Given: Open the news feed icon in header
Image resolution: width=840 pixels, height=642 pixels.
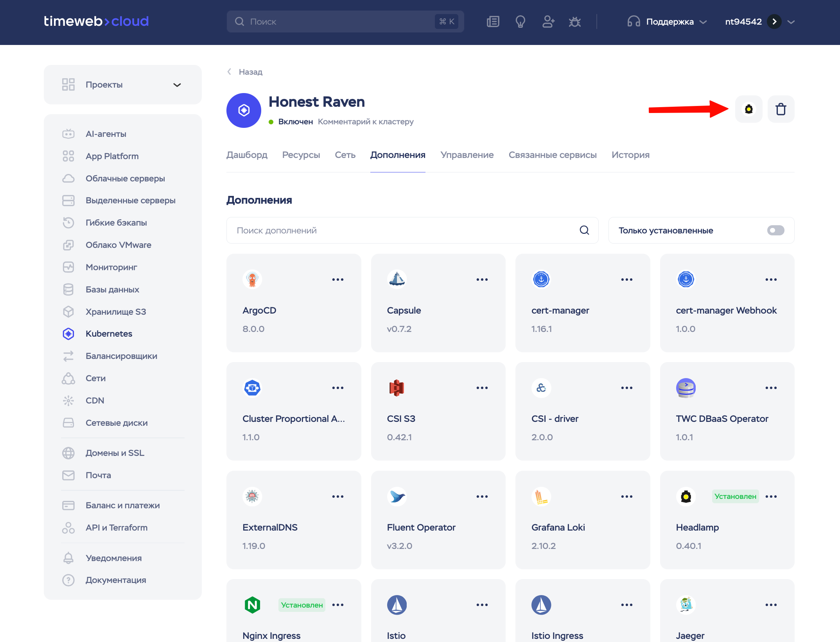Looking at the screenshot, I should click(x=493, y=22).
